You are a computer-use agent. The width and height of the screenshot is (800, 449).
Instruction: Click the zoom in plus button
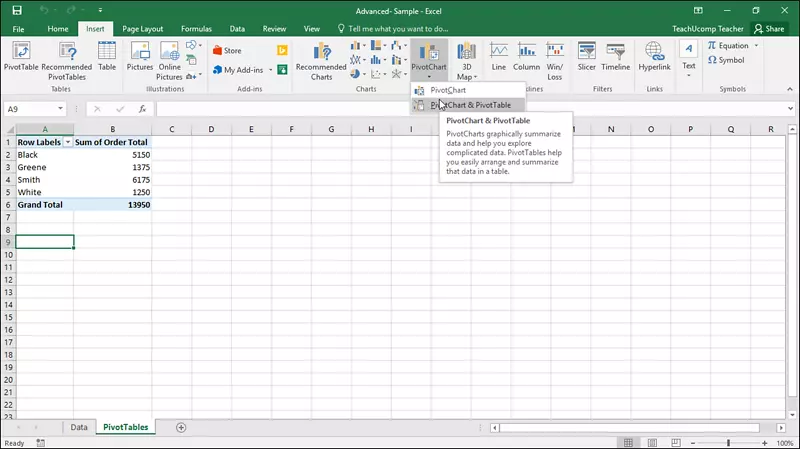click(764, 443)
